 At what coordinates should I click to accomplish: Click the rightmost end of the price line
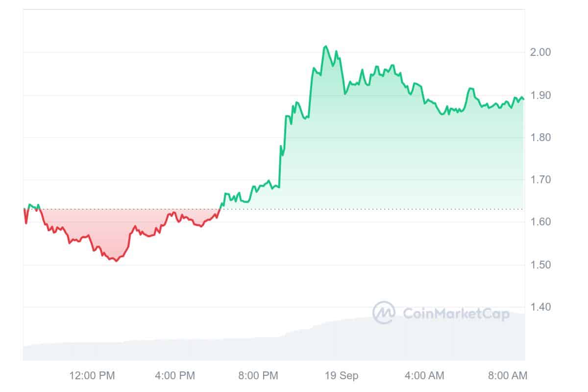coord(524,99)
